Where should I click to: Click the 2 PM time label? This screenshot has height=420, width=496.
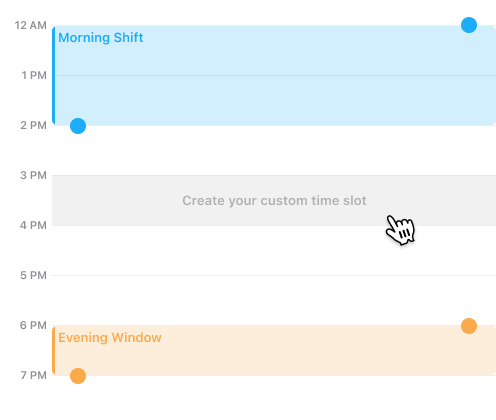33,125
